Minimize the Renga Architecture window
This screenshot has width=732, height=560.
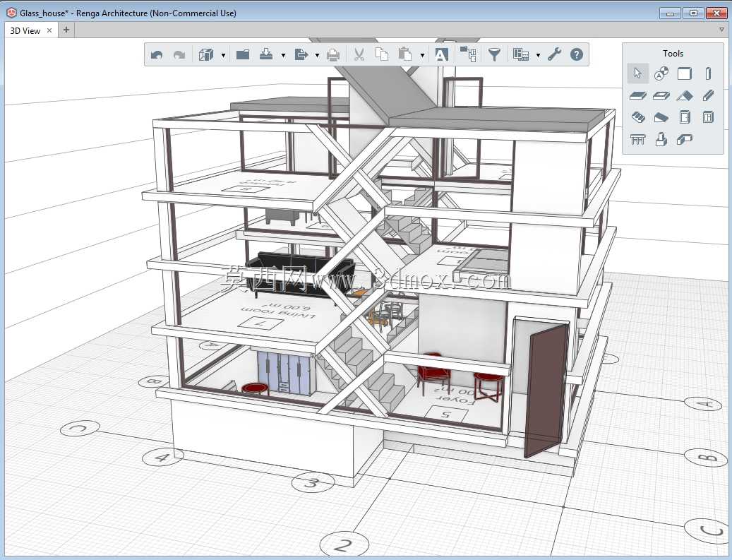click(x=670, y=13)
